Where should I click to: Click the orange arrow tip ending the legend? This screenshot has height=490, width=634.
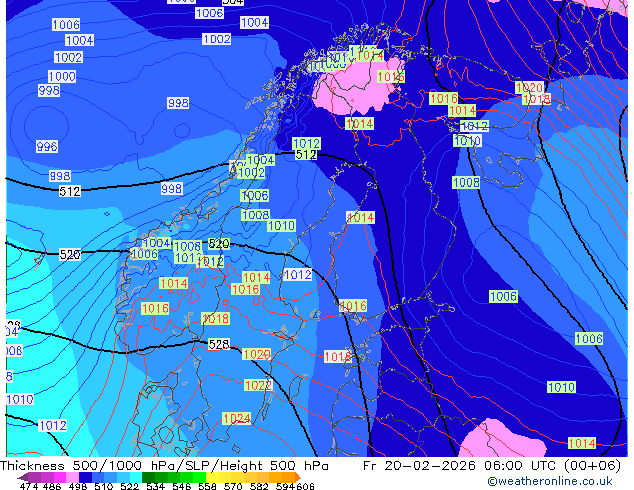coord(298,477)
